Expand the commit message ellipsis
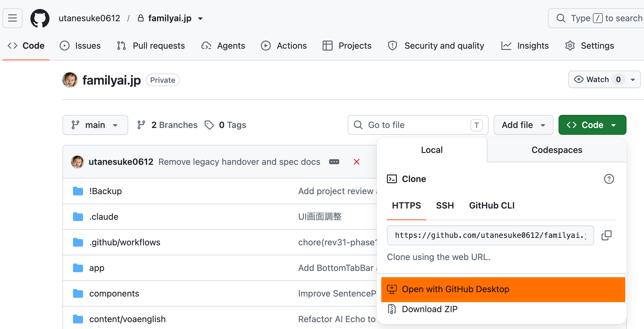 point(334,162)
